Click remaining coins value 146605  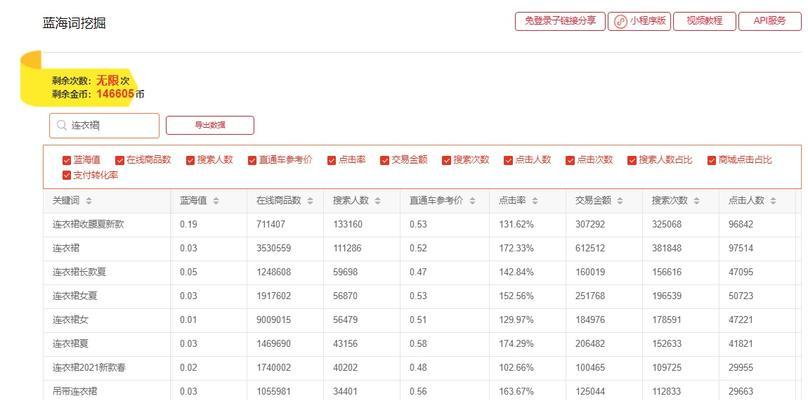(x=115, y=94)
